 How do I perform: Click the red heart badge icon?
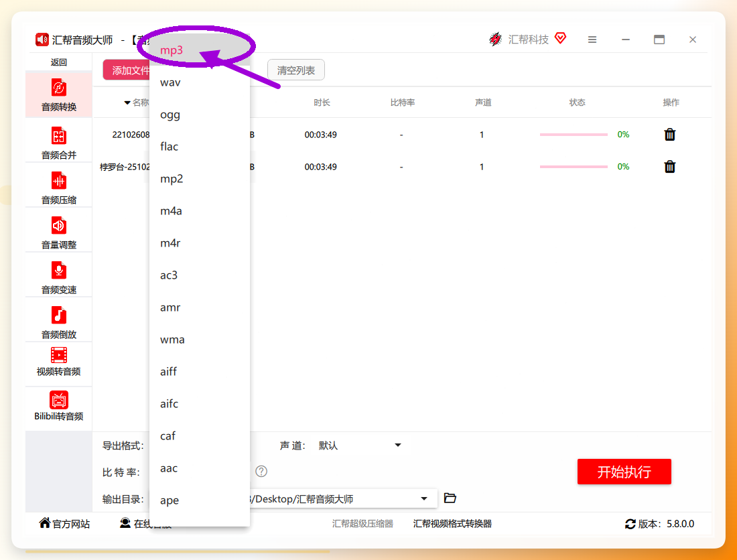pos(560,38)
